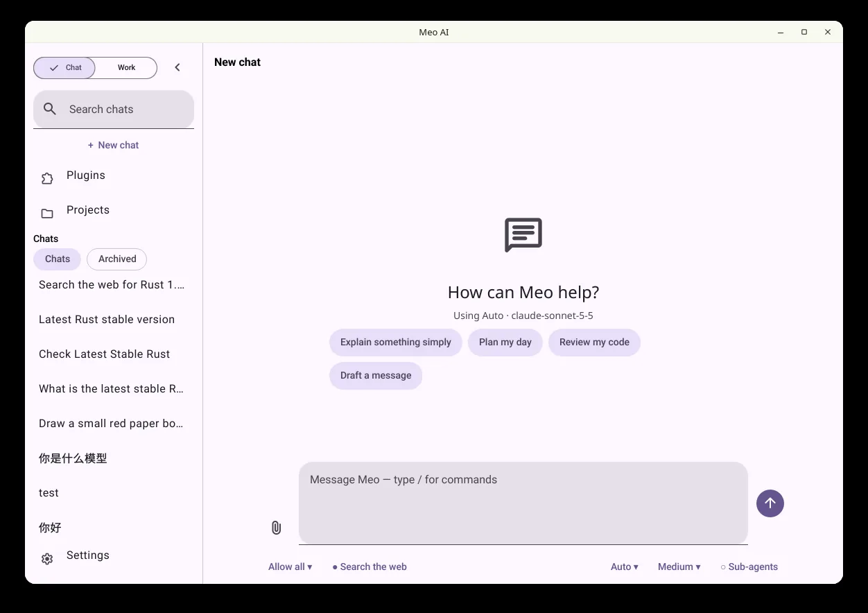Open Settings via the gear icon
The height and width of the screenshot is (613, 868).
point(47,559)
